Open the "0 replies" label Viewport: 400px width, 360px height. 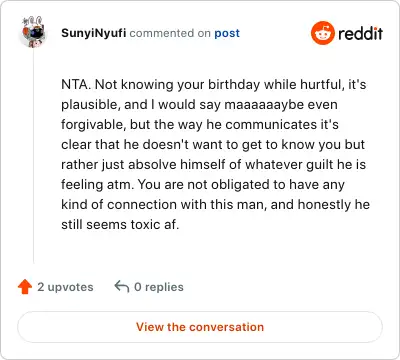click(159, 287)
